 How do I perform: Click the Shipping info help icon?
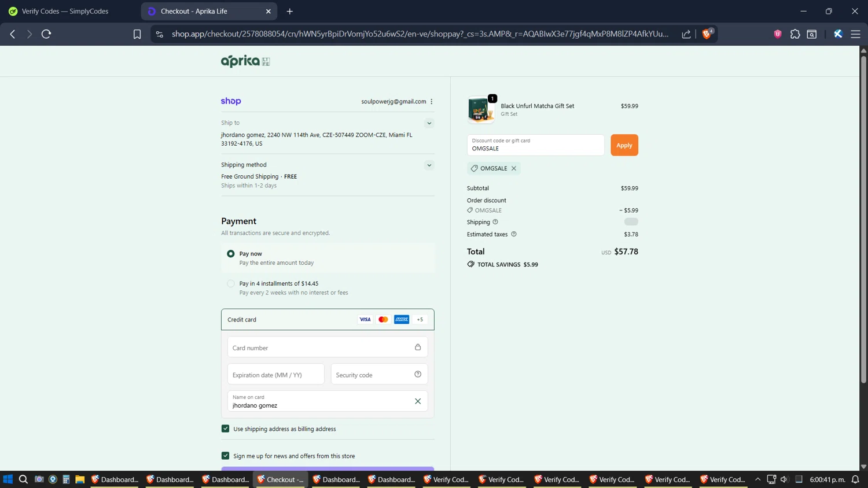click(495, 222)
